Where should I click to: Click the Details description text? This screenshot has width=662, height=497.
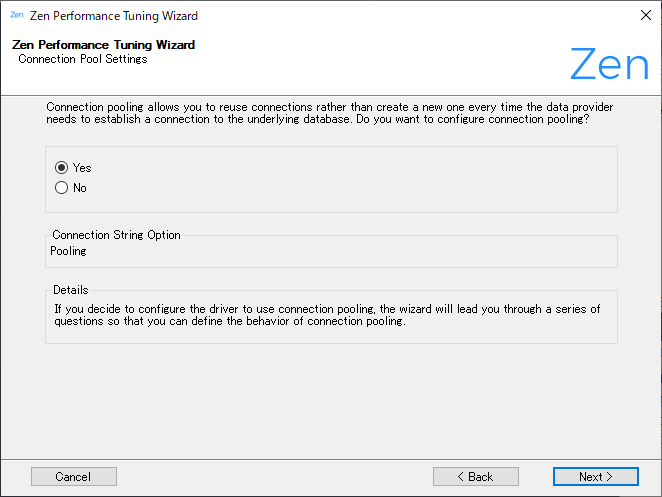tap(326, 316)
